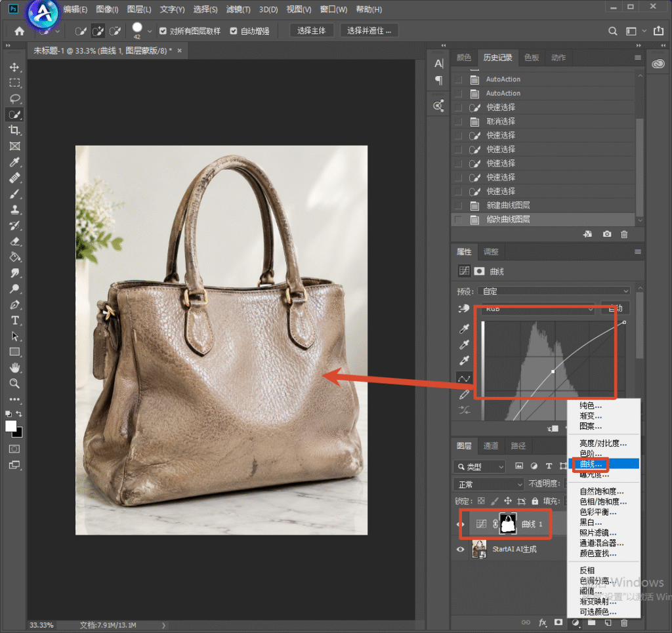
Task: Select the Zoom tool
Action: (14, 383)
